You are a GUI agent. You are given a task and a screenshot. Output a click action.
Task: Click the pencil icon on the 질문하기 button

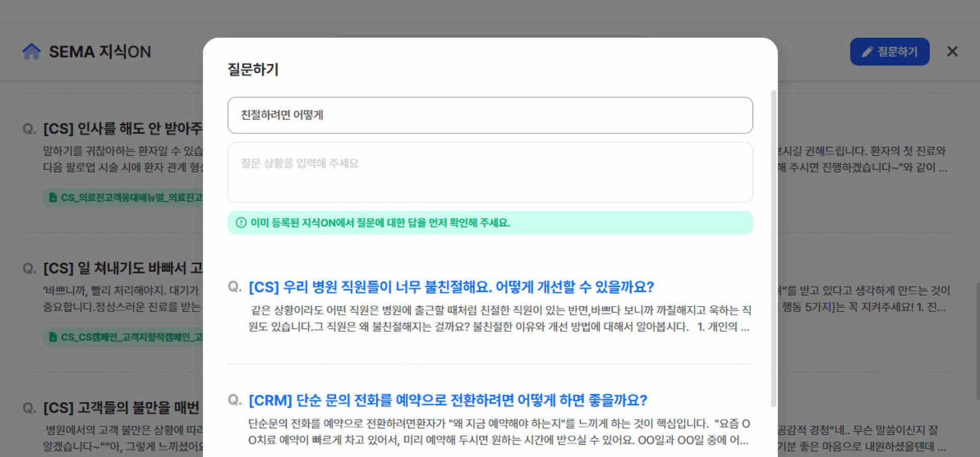[x=867, y=52]
